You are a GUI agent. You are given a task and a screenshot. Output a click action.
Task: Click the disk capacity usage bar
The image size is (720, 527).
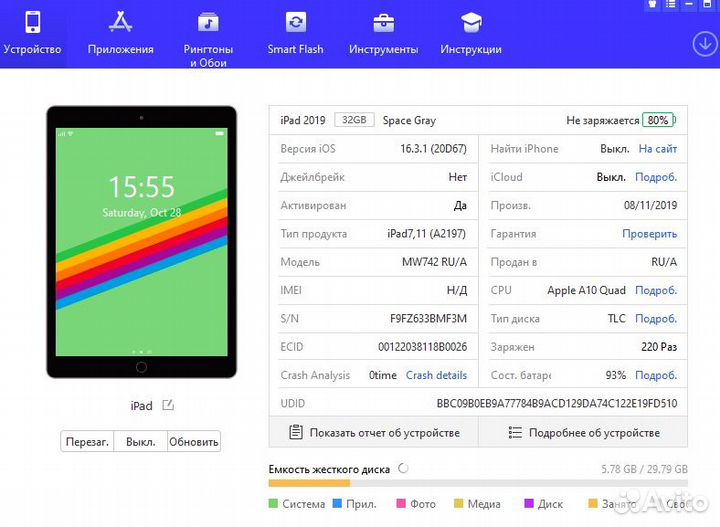click(478, 483)
